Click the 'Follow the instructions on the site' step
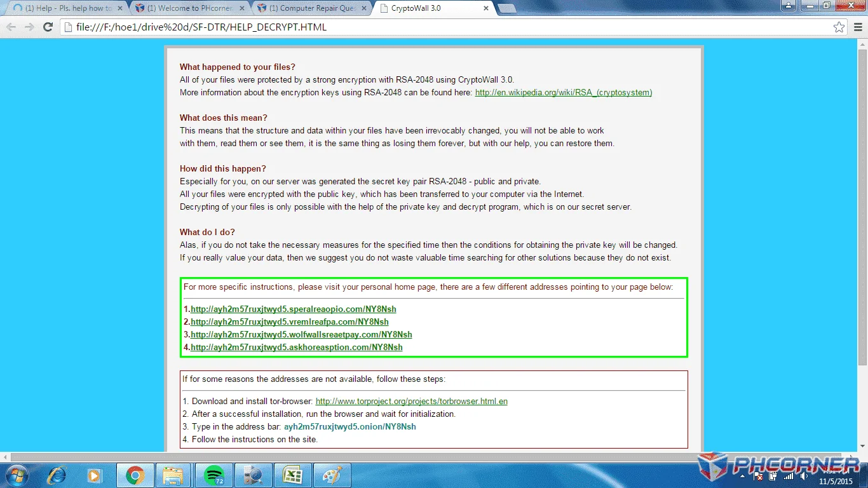The height and width of the screenshot is (488, 868). (250, 440)
